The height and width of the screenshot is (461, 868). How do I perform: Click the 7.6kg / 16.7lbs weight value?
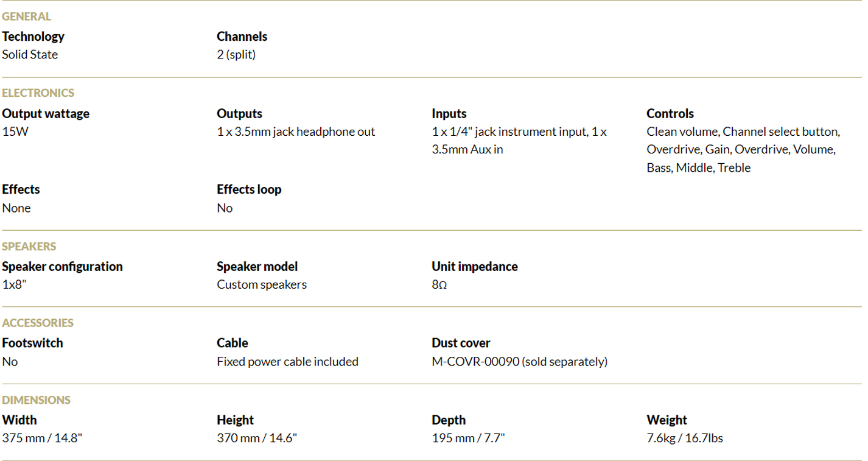685,438
